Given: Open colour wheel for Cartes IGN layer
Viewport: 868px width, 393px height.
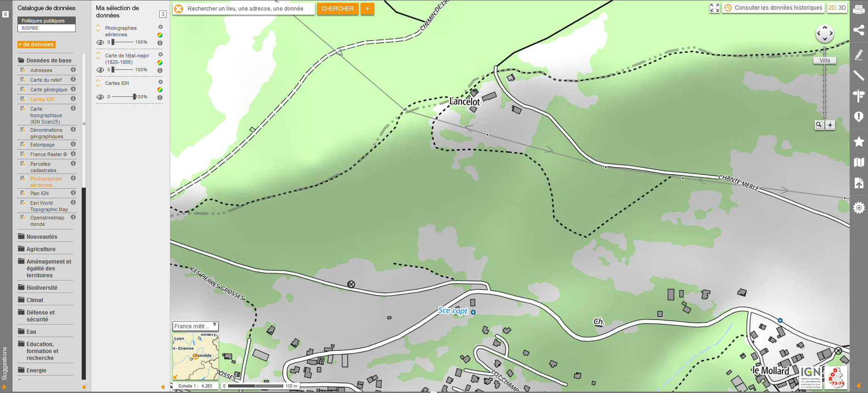Looking at the screenshot, I should tap(160, 90).
